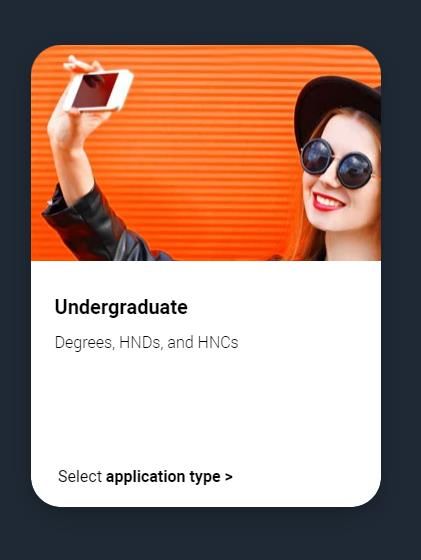Viewport: 421px width, 560px height.
Task: Click the 'Undergraduate' card heading
Action: click(x=121, y=307)
